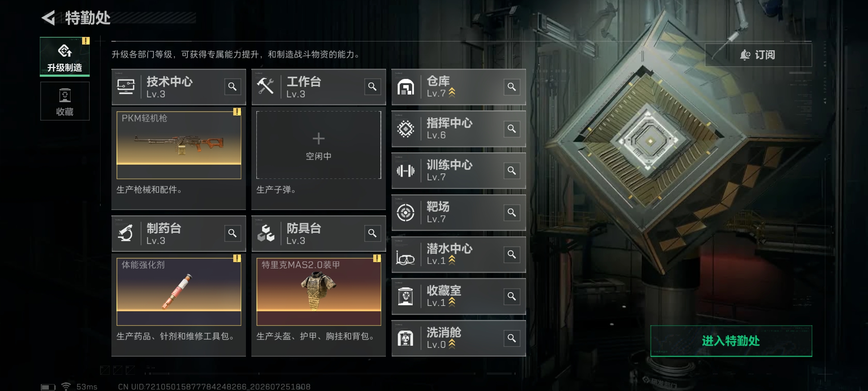The image size is (868, 391).
Task: Select the 收藏室 Lv.1 department row
Action: tap(459, 296)
